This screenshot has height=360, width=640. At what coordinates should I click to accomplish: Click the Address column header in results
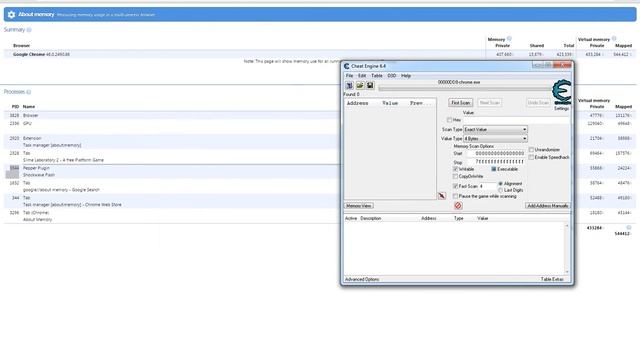(x=358, y=103)
